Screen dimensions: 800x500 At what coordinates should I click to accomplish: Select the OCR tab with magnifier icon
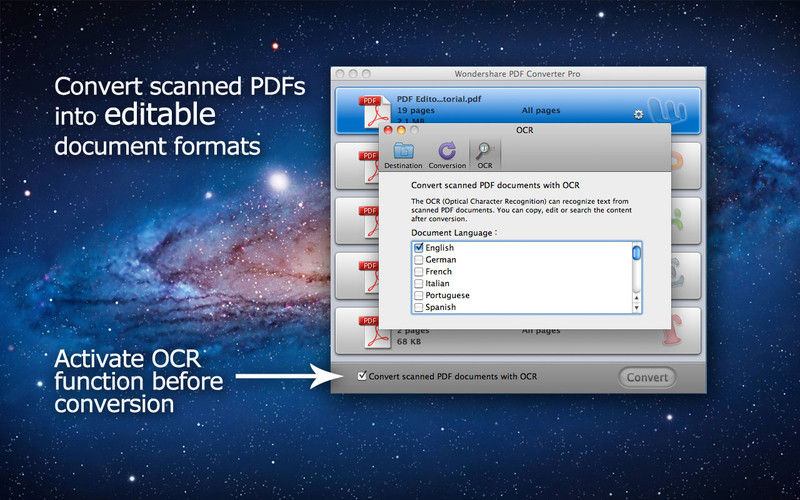[x=485, y=155]
